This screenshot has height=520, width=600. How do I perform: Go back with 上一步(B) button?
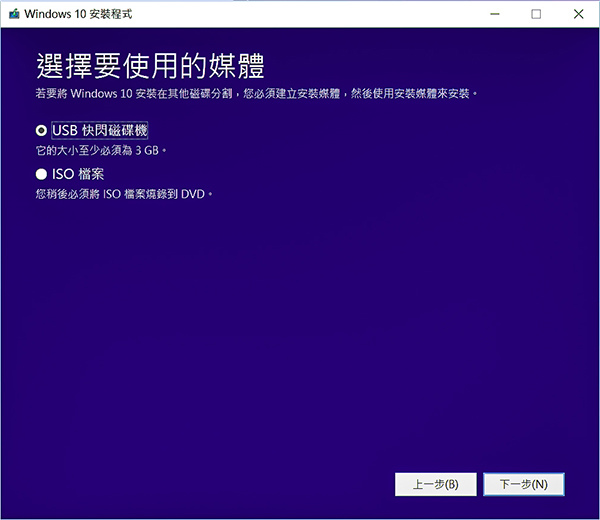pyautogui.click(x=436, y=484)
